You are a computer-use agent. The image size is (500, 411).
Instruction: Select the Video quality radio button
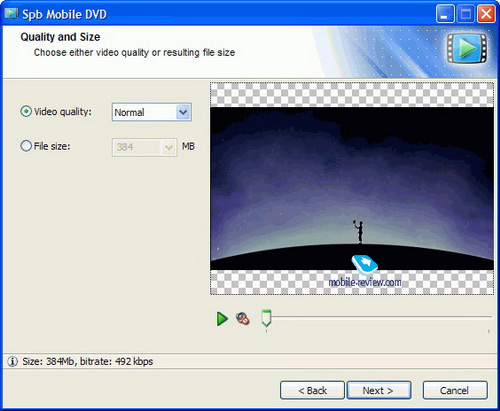[x=26, y=111]
